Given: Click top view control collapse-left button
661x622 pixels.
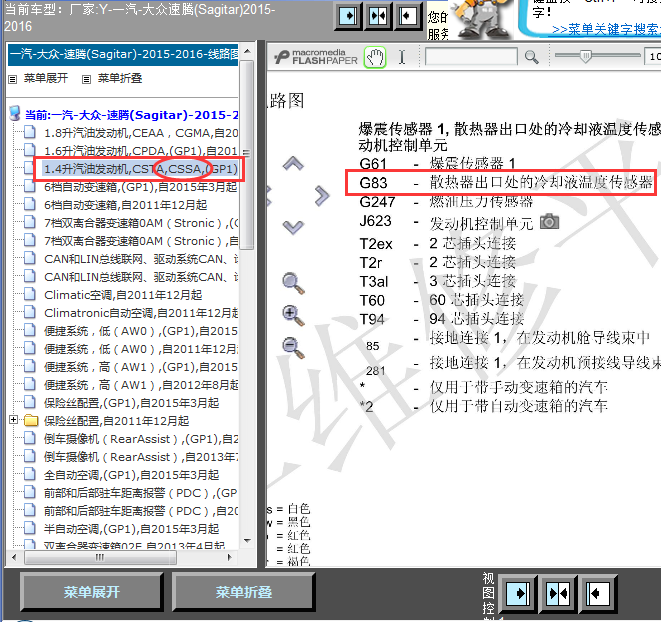Looking at the screenshot, I should 407,16.
